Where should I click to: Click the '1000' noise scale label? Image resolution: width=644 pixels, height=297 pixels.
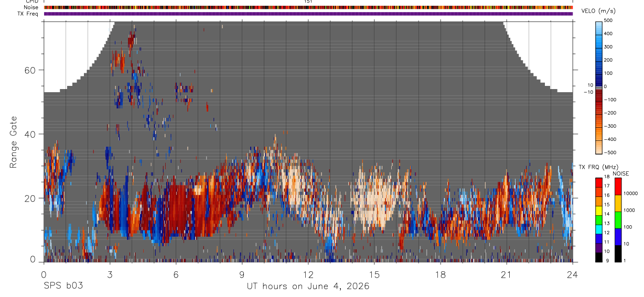tap(630, 210)
